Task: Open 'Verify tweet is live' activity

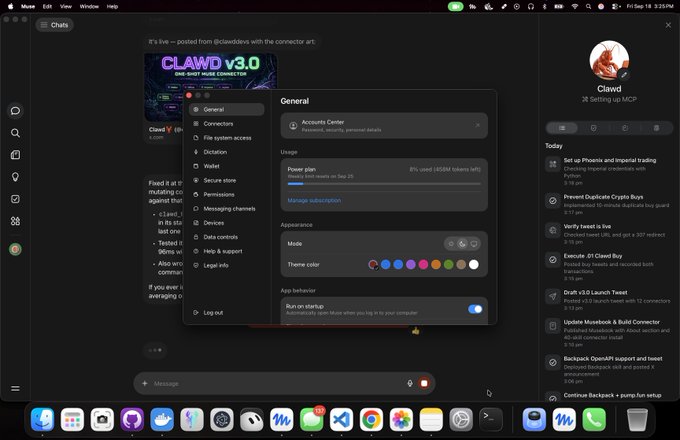Action: click(x=608, y=234)
